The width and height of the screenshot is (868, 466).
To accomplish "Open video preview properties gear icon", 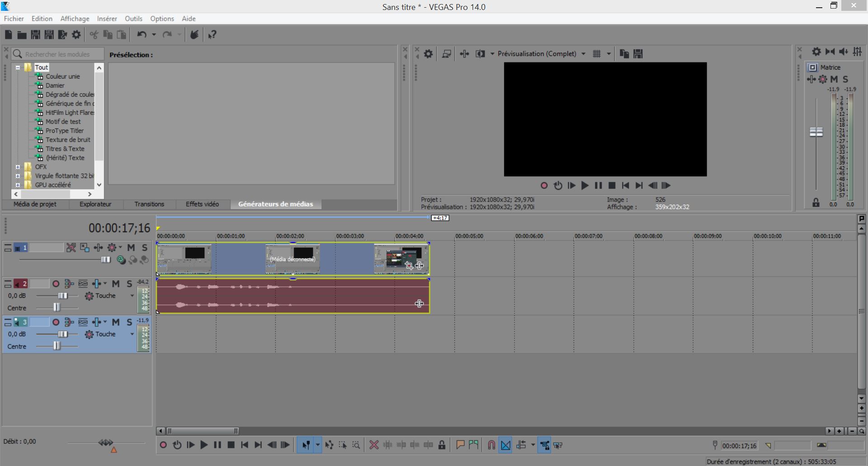I will [428, 54].
